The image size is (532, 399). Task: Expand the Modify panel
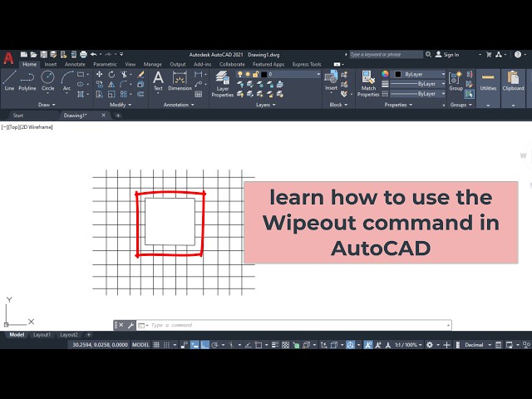pos(121,105)
